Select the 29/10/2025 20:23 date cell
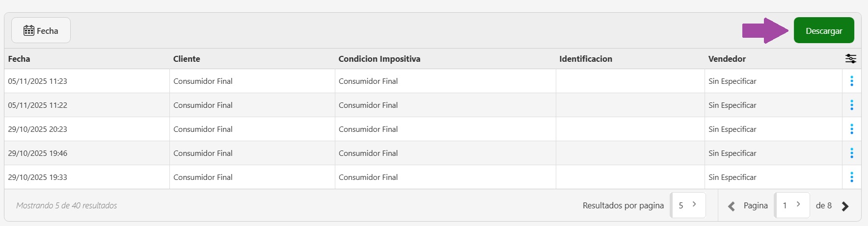Image resolution: width=868 pixels, height=226 pixels. (38, 129)
